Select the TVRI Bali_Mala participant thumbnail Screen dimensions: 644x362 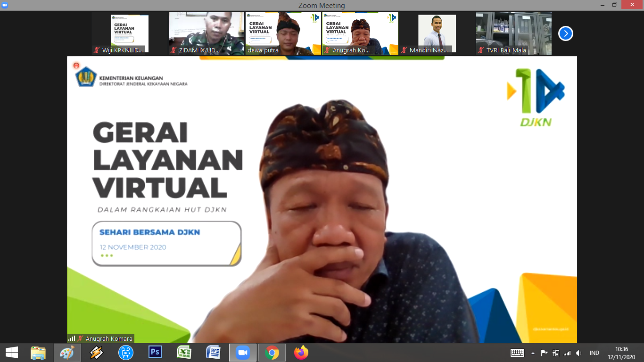(x=513, y=33)
